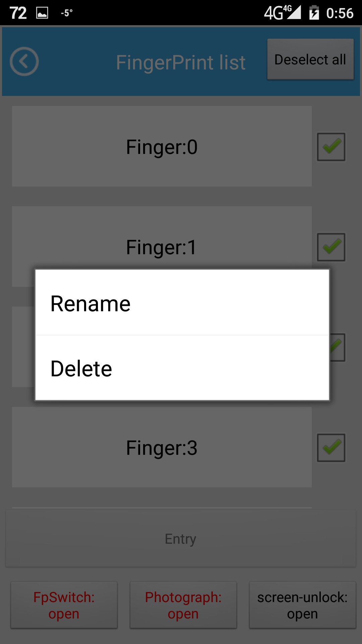Toggle the Photograph: open button

183,605
